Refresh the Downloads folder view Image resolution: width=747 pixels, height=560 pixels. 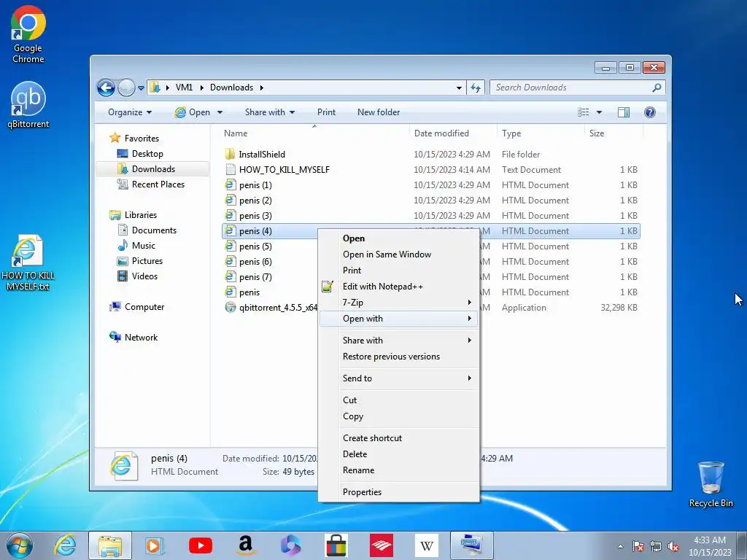point(476,87)
